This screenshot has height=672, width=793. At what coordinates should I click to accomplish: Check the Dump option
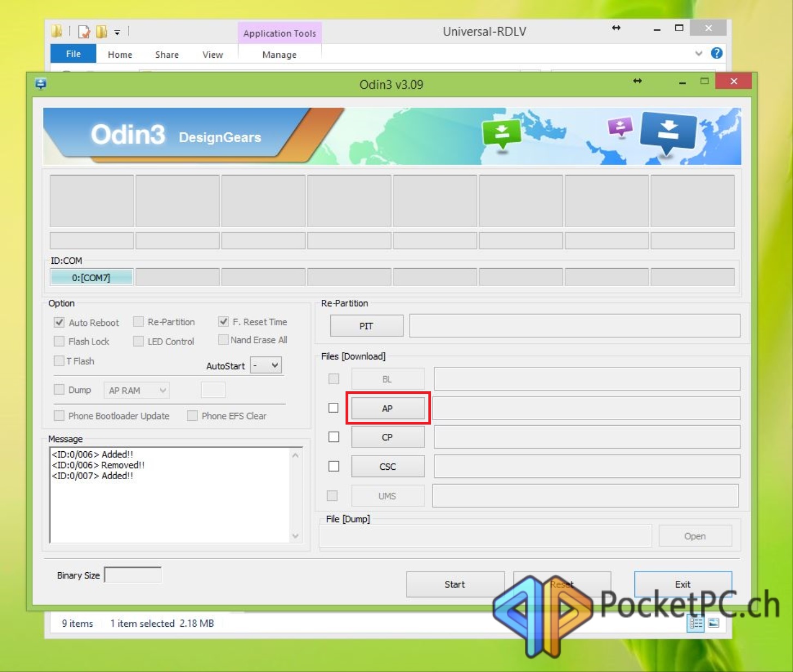(x=59, y=389)
